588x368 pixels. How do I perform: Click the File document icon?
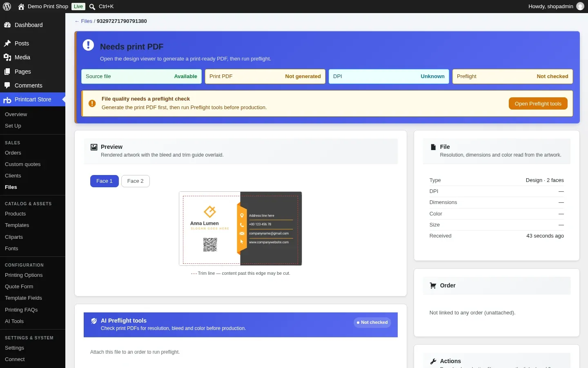point(433,147)
